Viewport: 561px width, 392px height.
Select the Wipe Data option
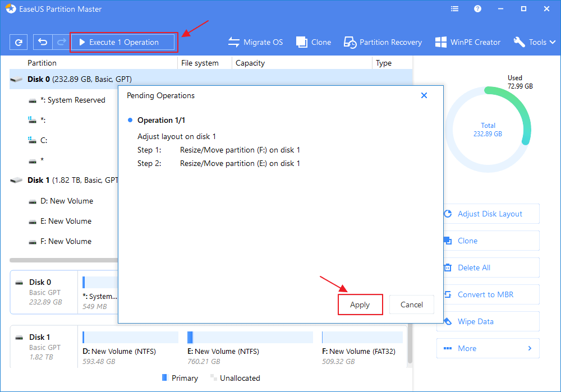[x=488, y=321]
